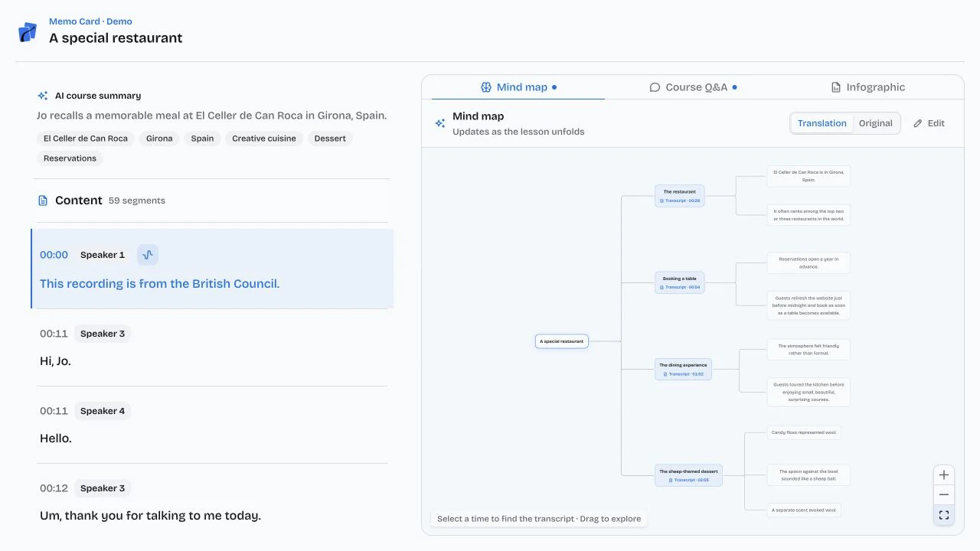Click the El Celler de Can Roca tag
The height and width of the screenshot is (551, 980).
tap(86, 139)
